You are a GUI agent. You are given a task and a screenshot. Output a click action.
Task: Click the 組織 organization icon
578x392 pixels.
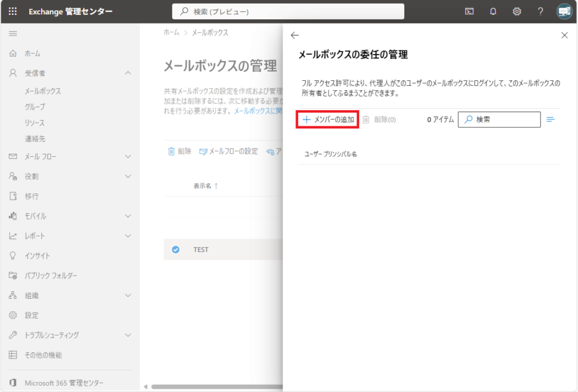(13, 296)
